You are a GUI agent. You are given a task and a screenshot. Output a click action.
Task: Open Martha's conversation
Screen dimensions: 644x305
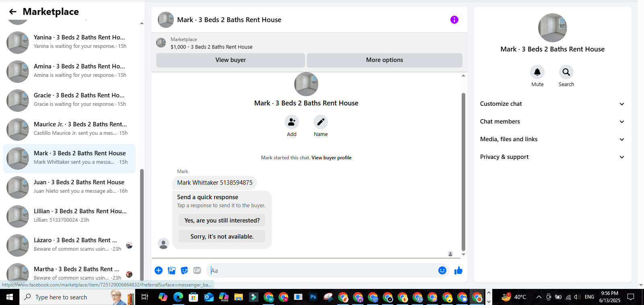coord(69,273)
